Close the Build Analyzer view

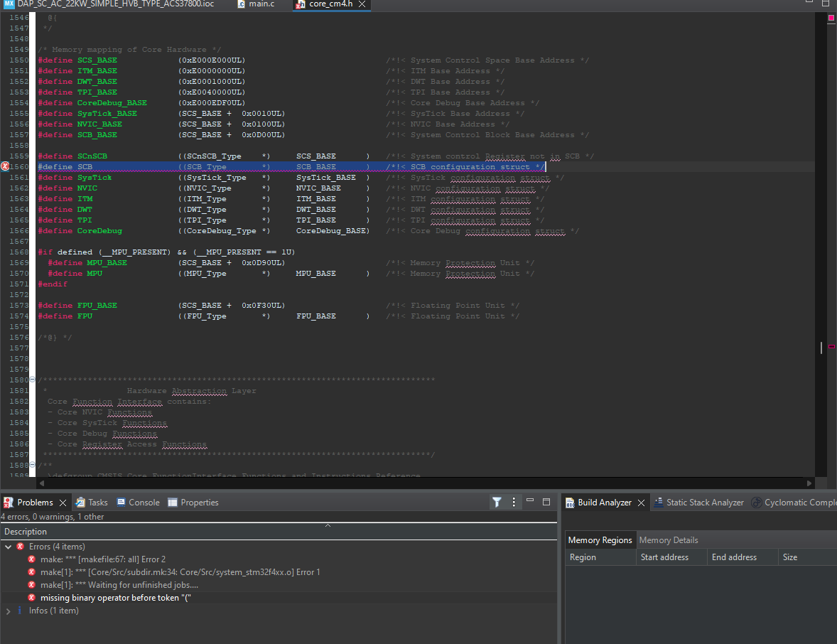pyautogui.click(x=641, y=503)
